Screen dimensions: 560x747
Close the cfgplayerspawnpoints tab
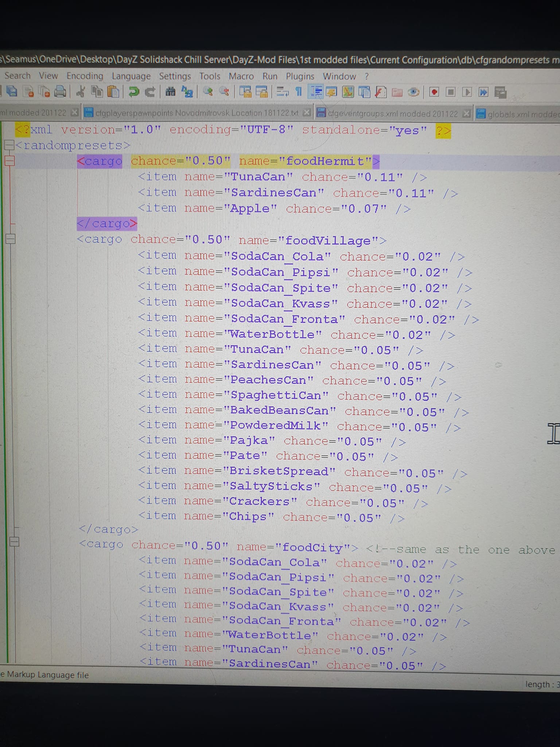[307, 113]
